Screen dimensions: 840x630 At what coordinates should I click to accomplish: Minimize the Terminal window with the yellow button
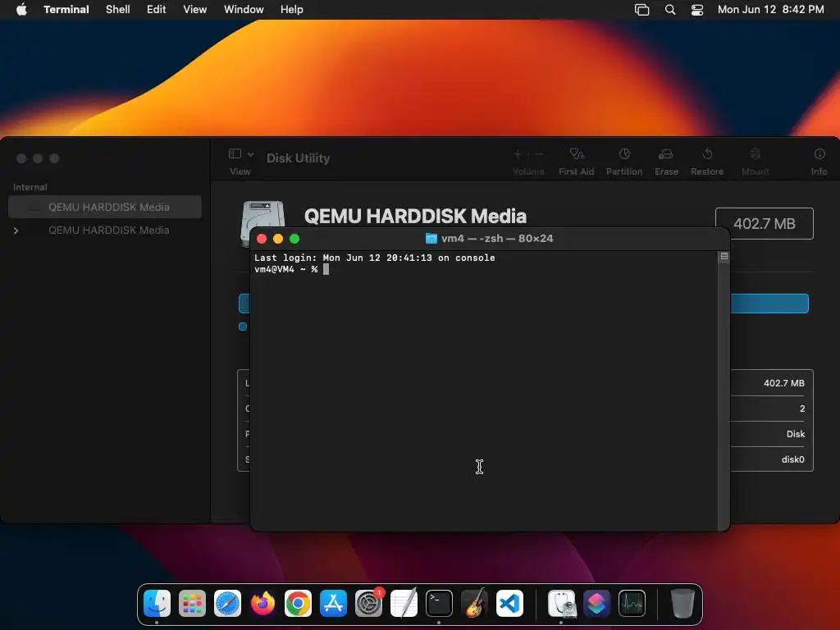[278, 239]
